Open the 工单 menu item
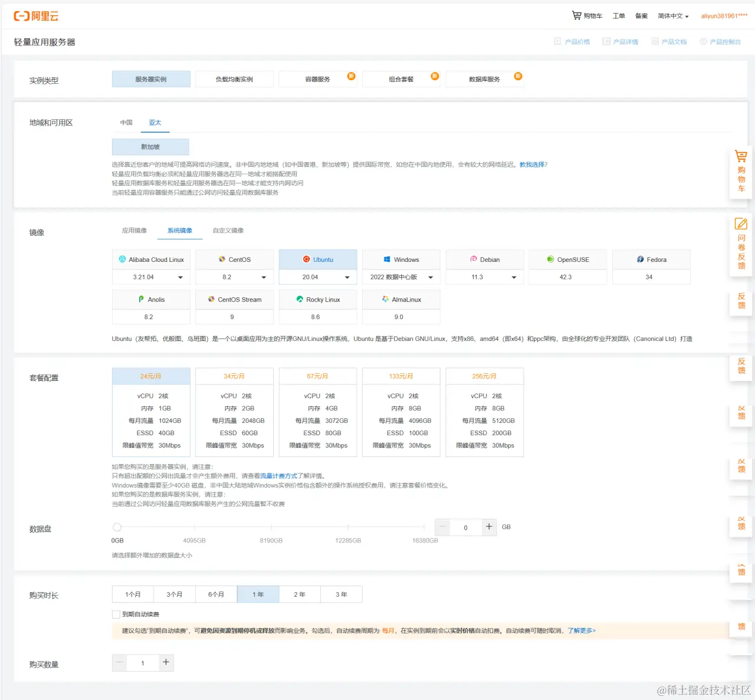Viewport: 755px width, 700px height. [619, 16]
